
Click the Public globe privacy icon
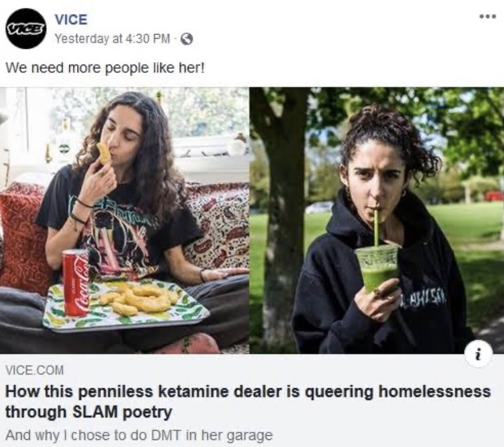[187, 39]
